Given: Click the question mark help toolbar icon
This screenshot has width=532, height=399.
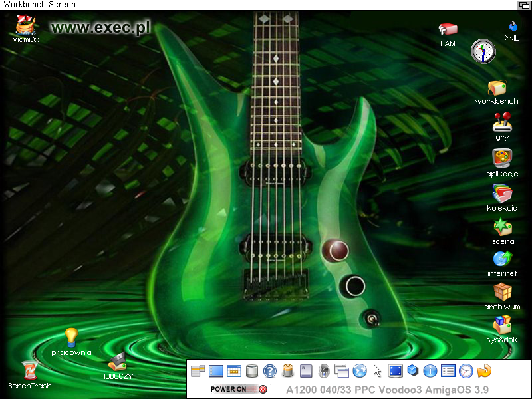Looking at the screenshot, I should tap(269, 371).
